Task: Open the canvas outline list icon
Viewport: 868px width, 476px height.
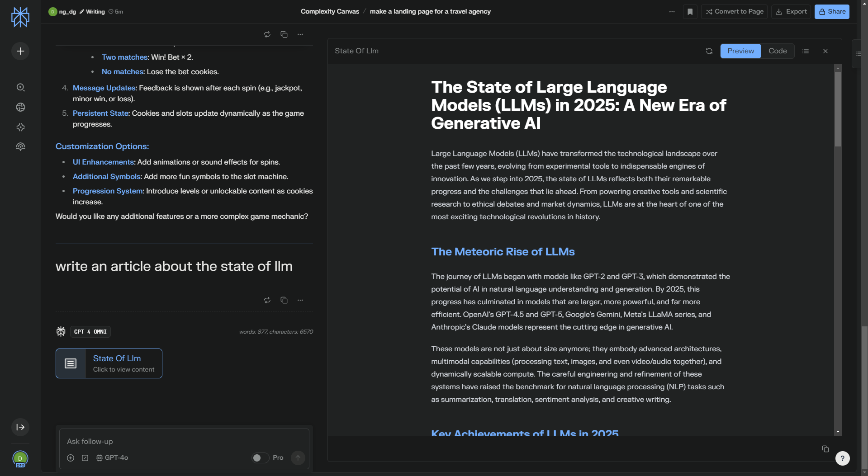Action: 806,51
